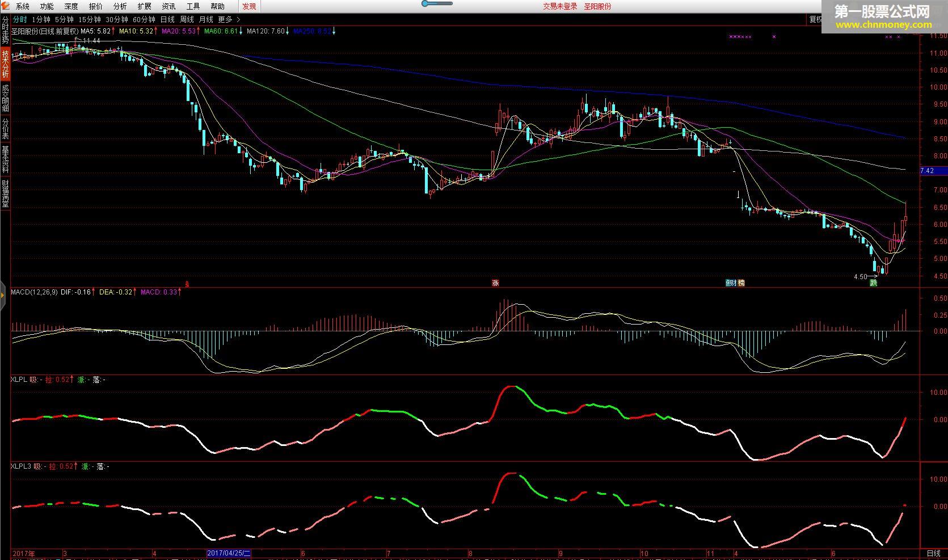Click the MACD(12,26,9) indicator title
The image size is (948, 560).
(x=34, y=292)
